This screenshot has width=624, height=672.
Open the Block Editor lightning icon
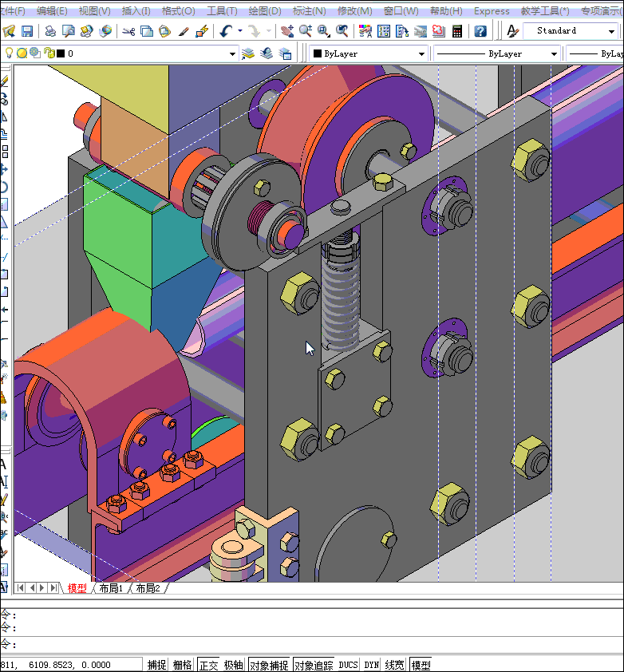pos(201,31)
